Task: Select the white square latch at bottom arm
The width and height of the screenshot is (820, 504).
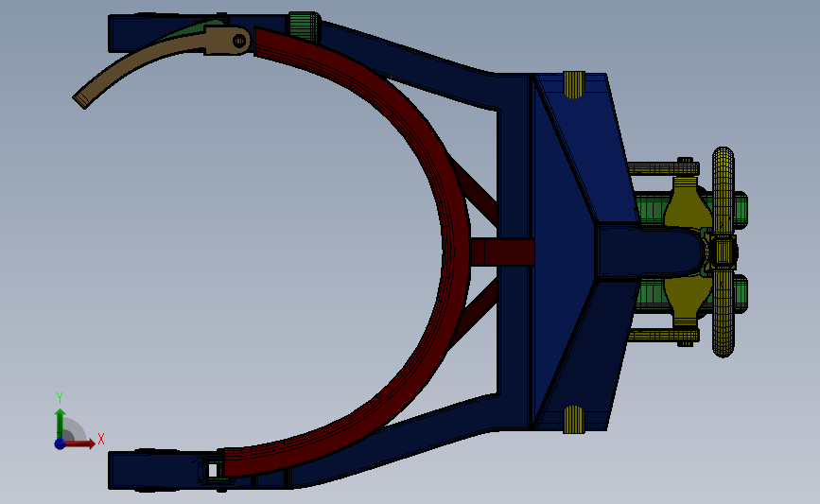Action: (213, 470)
